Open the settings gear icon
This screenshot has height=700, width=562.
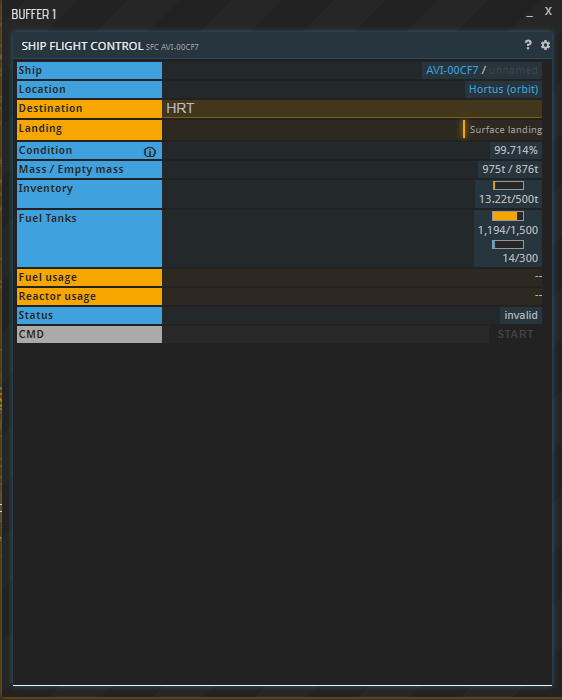click(x=545, y=45)
